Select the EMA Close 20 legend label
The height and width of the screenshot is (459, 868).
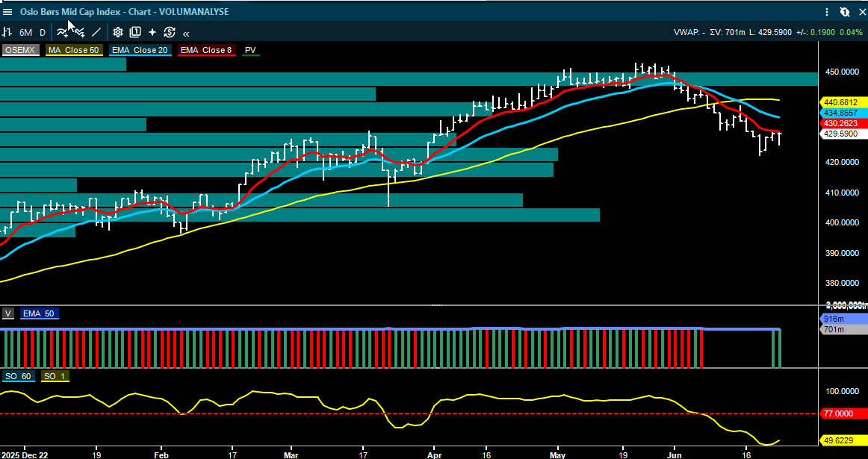pyautogui.click(x=140, y=50)
